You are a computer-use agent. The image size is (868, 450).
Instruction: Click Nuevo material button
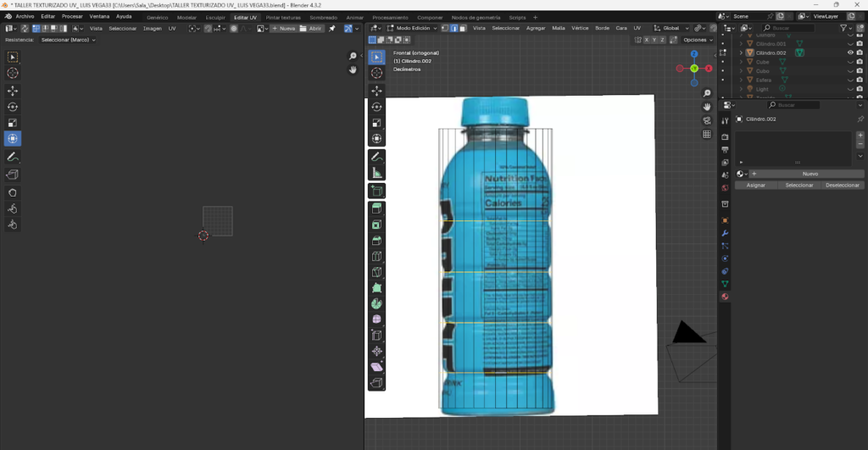tap(810, 174)
